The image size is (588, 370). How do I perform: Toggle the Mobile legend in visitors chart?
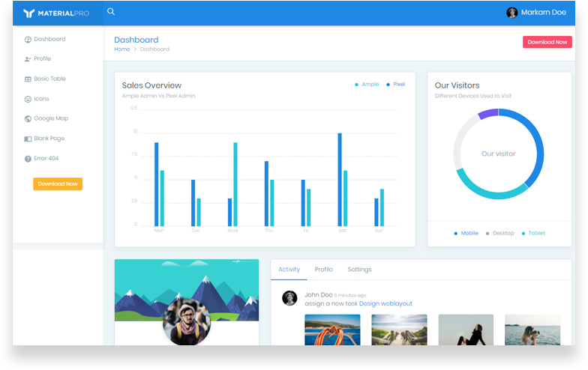pyautogui.click(x=466, y=233)
